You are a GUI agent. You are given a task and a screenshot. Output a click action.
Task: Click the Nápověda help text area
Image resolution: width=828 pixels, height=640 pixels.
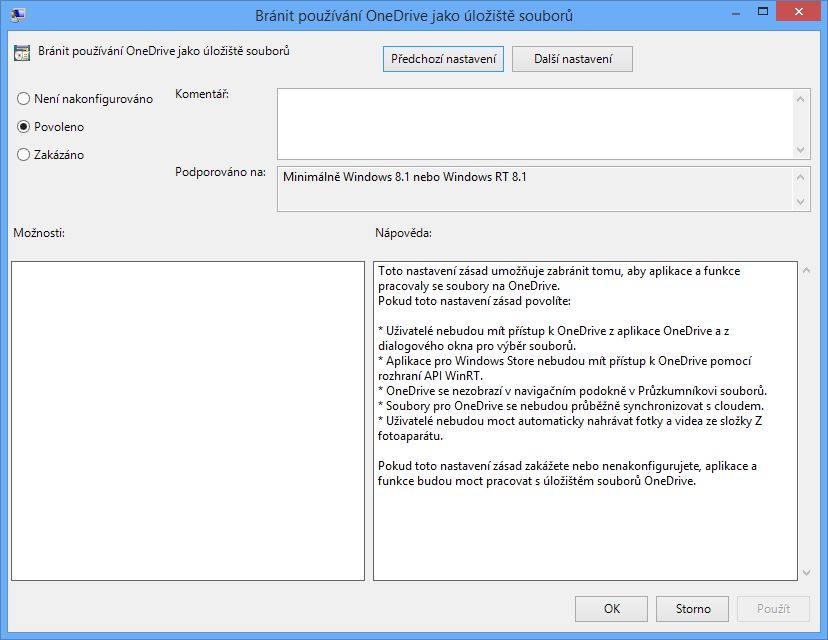pyautogui.click(x=585, y=421)
